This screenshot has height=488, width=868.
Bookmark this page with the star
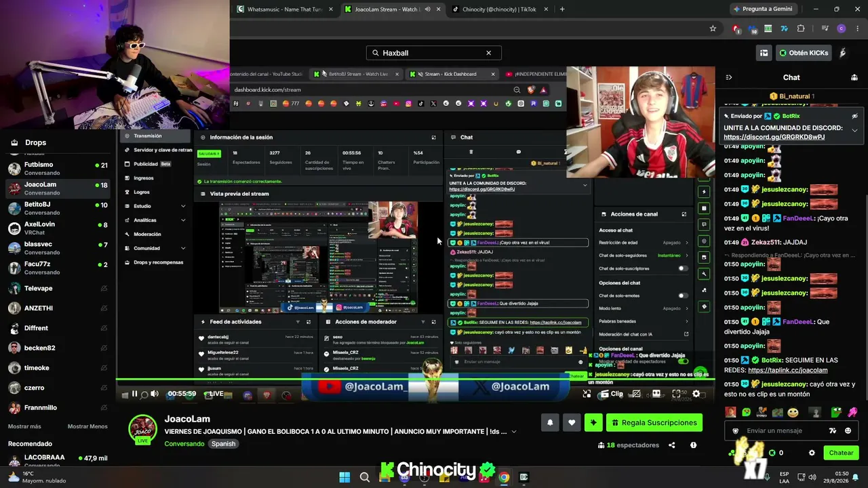point(713,28)
